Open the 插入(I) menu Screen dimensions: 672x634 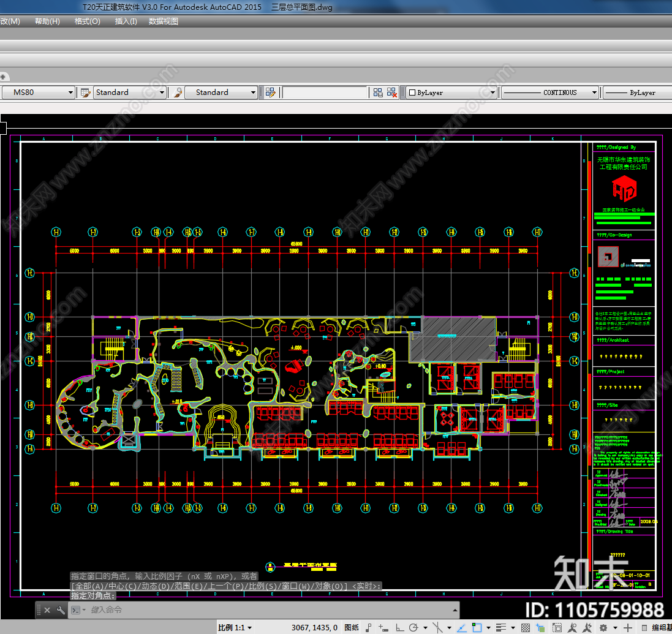point(126,21)
